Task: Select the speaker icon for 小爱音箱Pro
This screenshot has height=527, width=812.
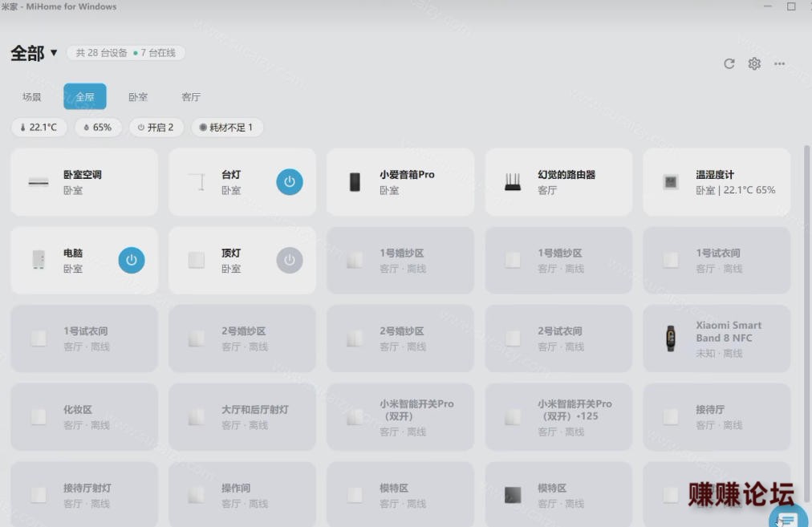Action: (355, 182)
